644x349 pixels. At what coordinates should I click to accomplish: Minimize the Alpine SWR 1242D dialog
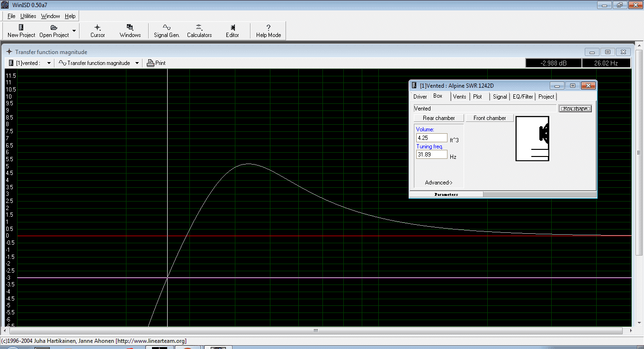coord(557,86)
